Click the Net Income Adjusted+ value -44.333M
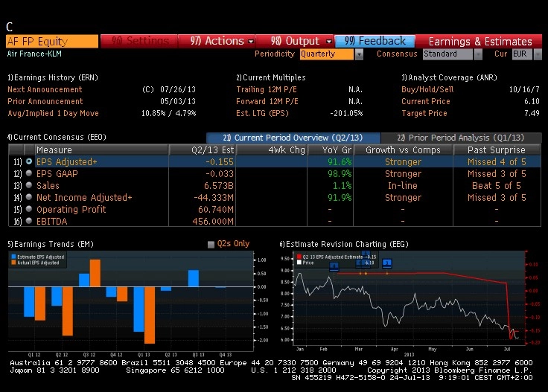The height and width of the screenshot is (392, 548). point(214,198)
